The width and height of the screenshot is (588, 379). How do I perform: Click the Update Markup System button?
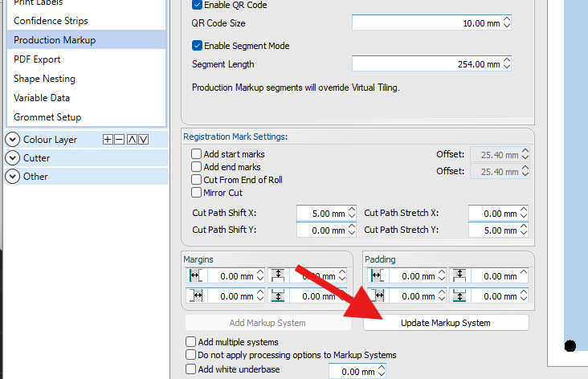tap(446, 323)
